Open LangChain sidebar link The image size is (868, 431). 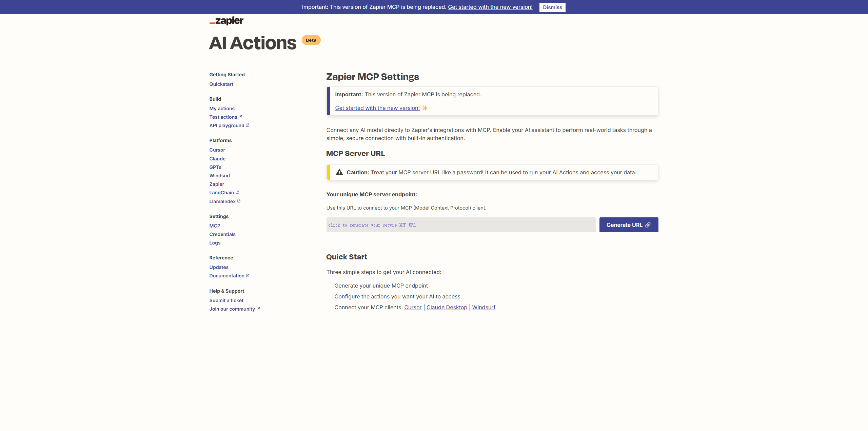click(x=221, y=193)
